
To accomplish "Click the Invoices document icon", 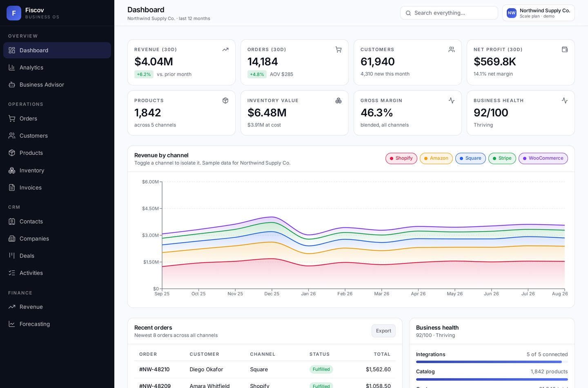I will coord(12,187).
